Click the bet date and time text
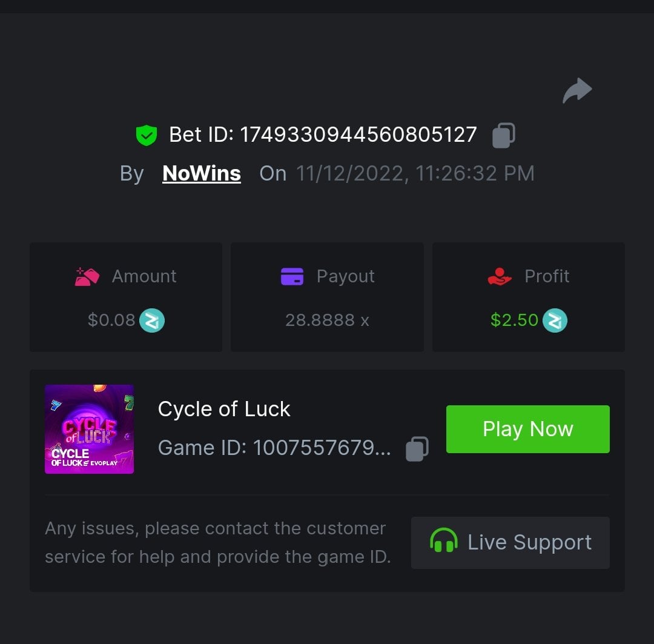Image resolution: width=654 pixels, height=644 pixels. 415,174
